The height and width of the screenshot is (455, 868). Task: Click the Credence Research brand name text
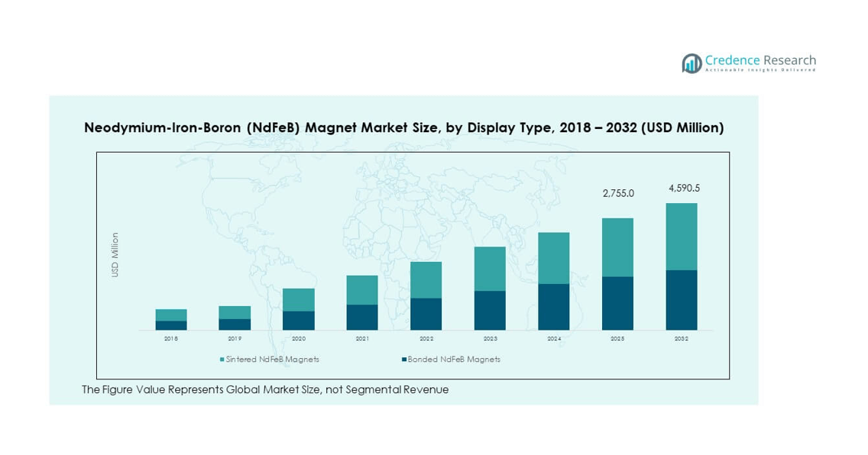click(x=760, y=60)
